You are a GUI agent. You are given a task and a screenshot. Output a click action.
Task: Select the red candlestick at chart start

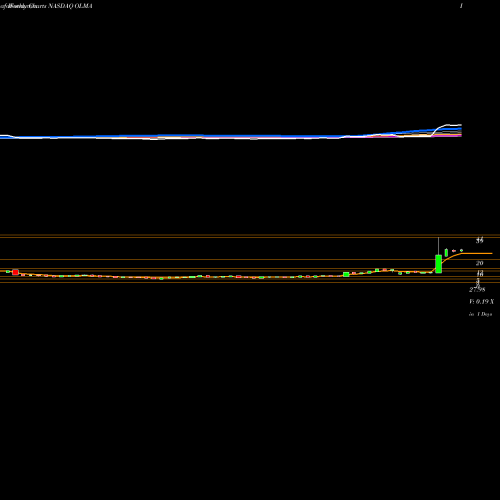coord(15,272)
